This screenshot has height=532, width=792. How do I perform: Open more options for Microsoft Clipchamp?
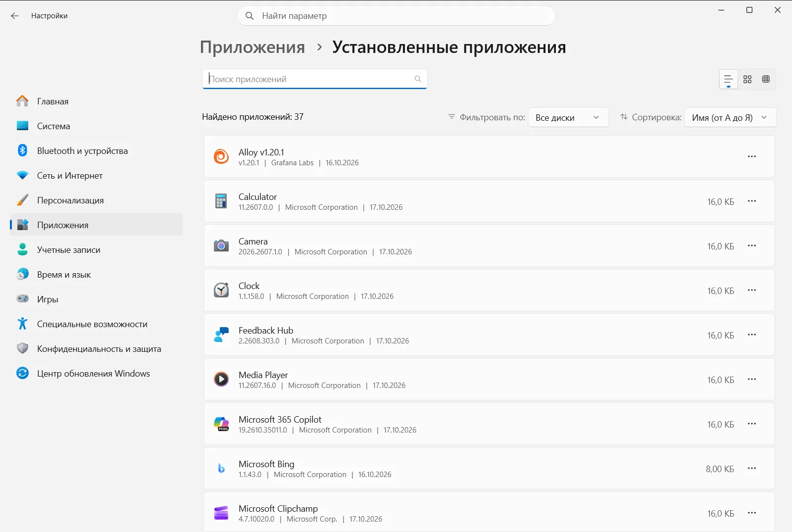tap(752, 513)
